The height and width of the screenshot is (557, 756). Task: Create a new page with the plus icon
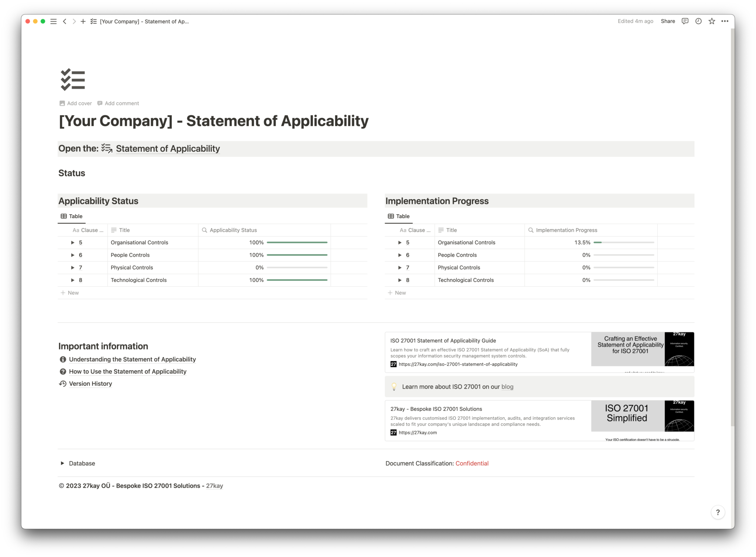pos(83,21)
